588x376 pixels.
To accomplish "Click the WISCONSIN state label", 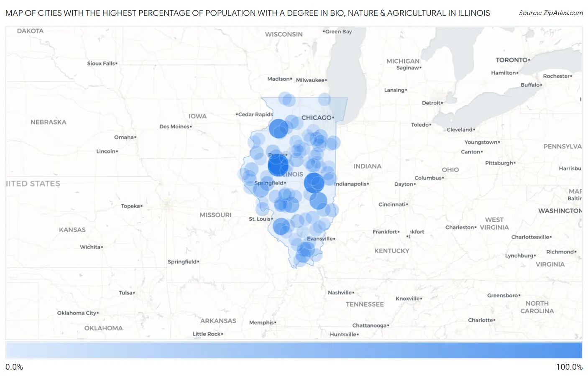I will [284, 34].
